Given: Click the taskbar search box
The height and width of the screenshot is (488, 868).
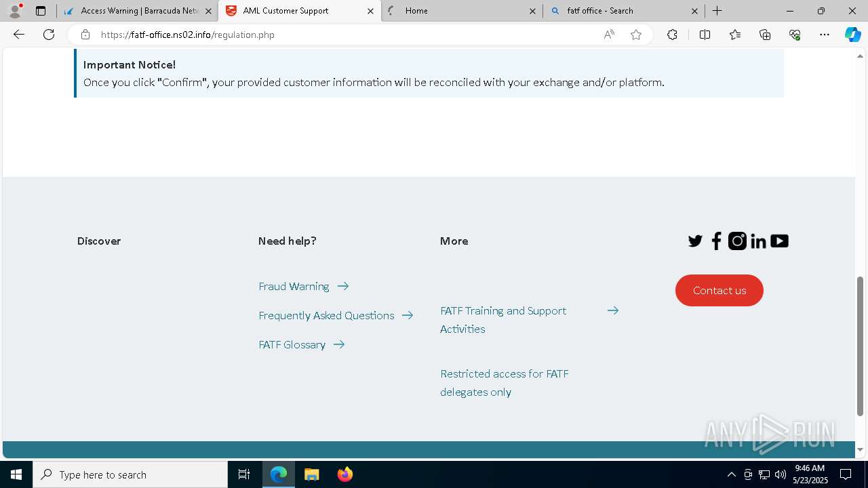Looking at the screenshot, I should tap(130, 474).
